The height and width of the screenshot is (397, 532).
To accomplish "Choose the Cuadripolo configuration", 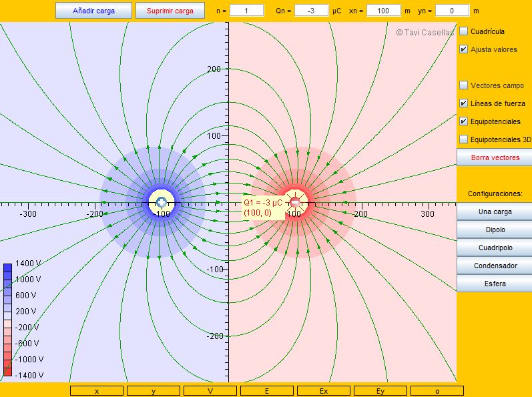I will [494, 248].
